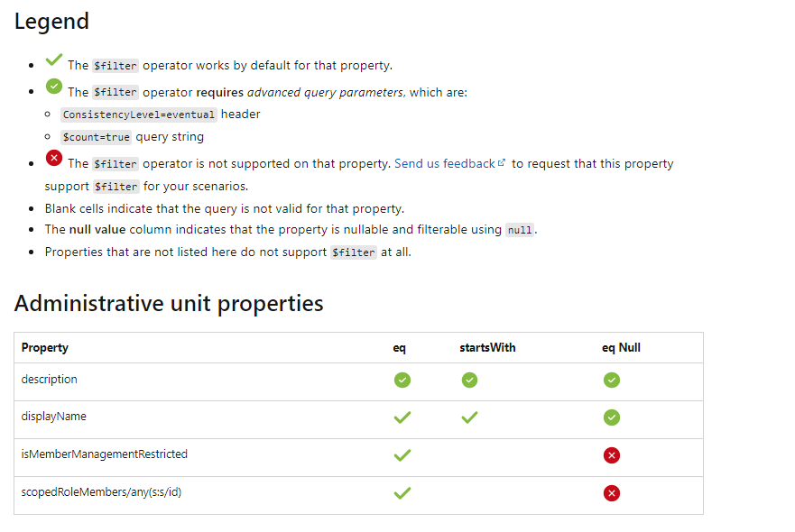
Task: Click the $count=true code snippet
Action: point(97,137)
